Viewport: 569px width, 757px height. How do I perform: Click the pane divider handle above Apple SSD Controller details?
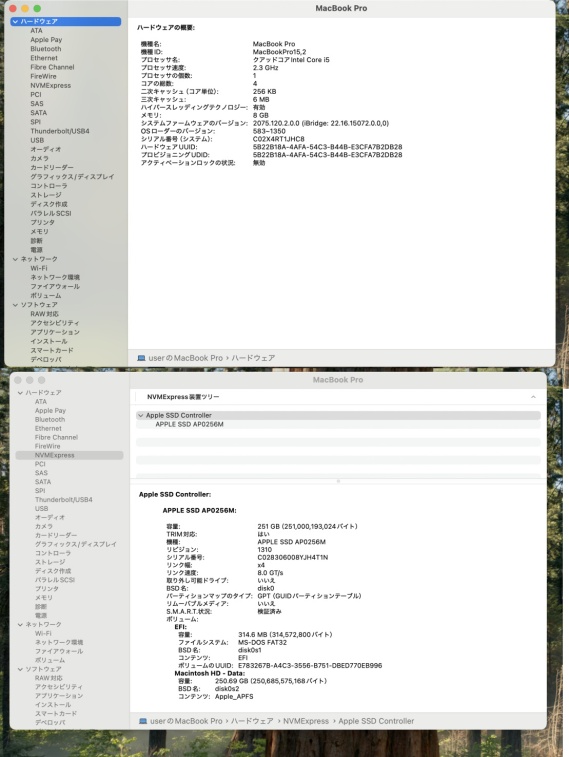point(338,481)
